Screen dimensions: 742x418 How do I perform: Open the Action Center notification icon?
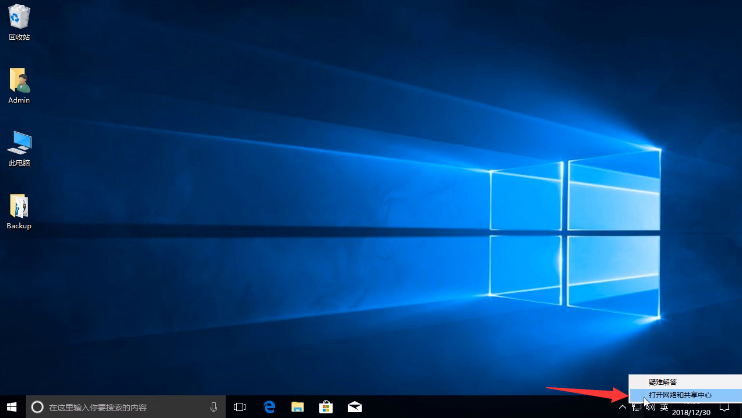point(725,407)
